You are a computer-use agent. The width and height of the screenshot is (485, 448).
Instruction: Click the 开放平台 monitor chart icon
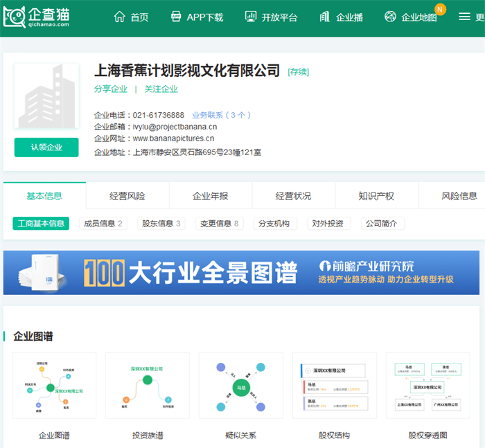coord(251,17)
